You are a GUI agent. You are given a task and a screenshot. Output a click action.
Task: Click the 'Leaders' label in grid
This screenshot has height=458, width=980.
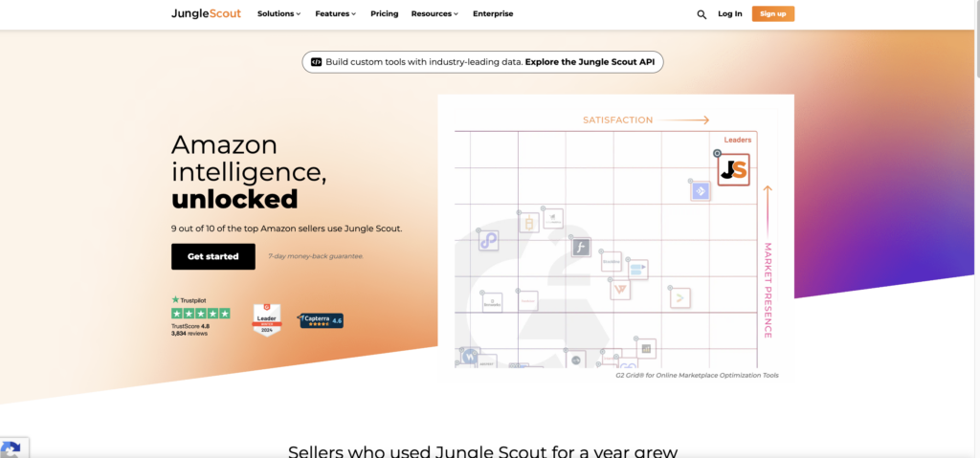(738, 140)
